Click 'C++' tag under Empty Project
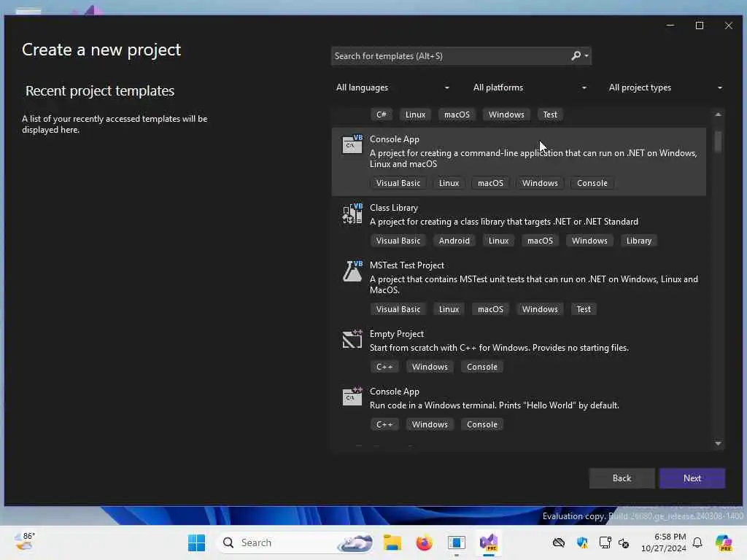The image size is (747, 560). click(384, 367)
